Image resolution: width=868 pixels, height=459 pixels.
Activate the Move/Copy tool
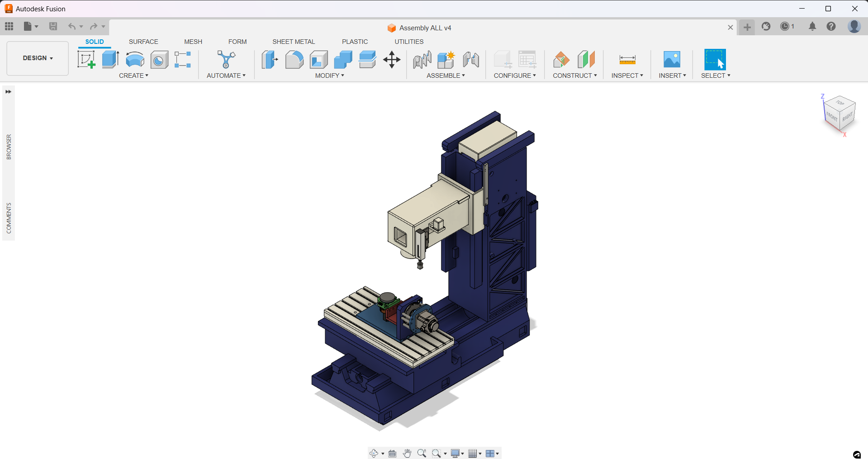[x=391, y=59]
